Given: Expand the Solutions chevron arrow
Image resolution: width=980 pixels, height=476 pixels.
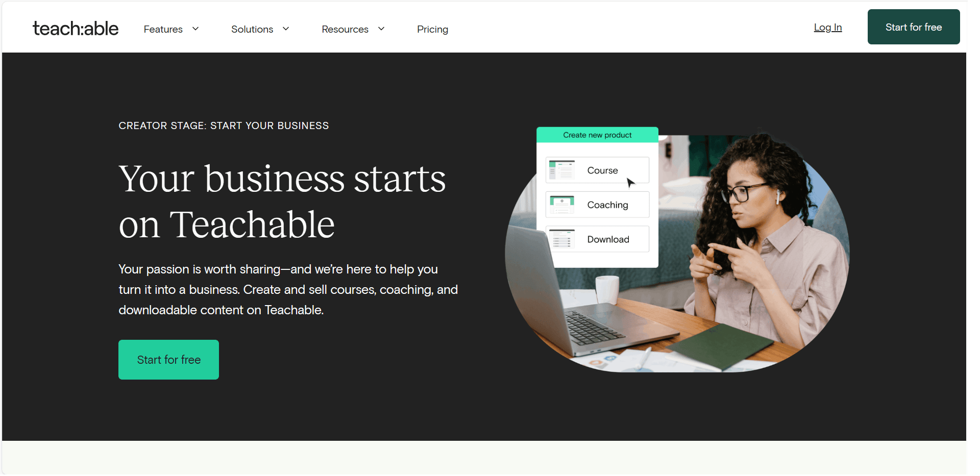Looking at the screenshot, I should 286,29.
